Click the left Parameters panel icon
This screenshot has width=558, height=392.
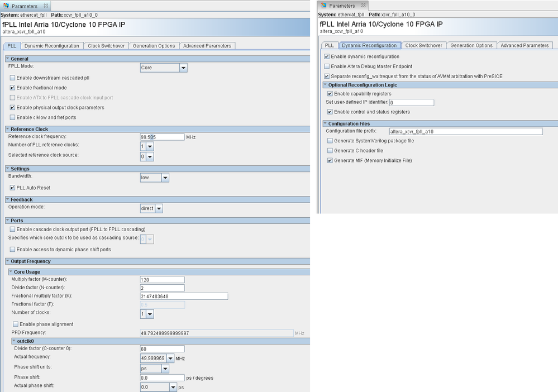coord(6,6)
